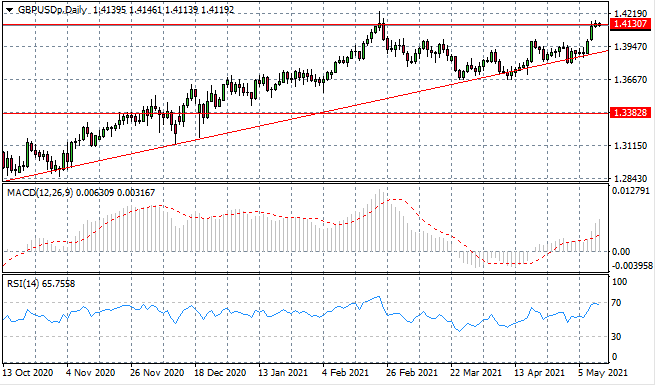
Task: Click the 4 Nov 2020 date marker
Action: coord(90,372)
